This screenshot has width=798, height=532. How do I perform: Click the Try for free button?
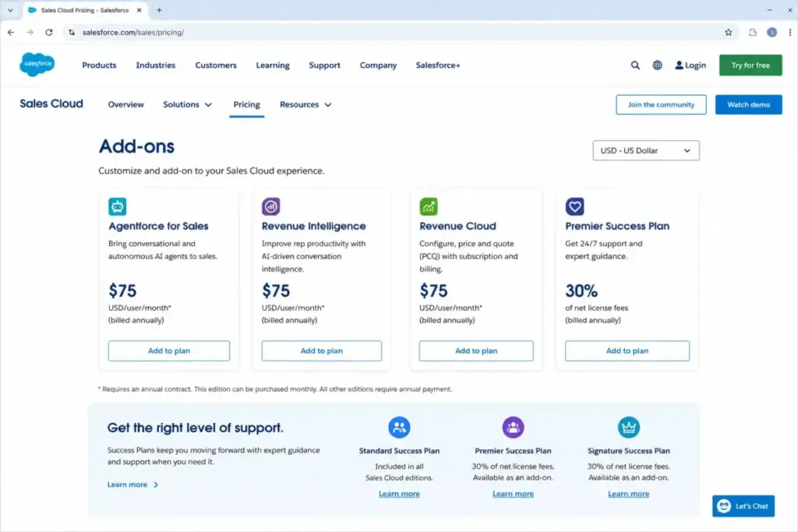[x=750, y=65]
